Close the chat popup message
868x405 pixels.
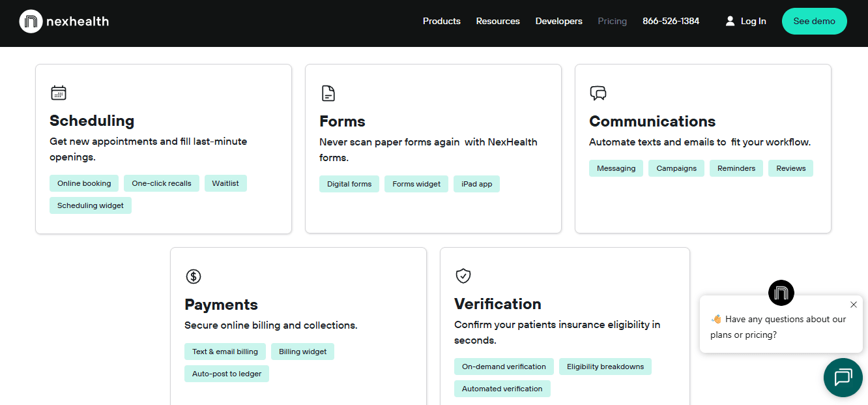854,305
